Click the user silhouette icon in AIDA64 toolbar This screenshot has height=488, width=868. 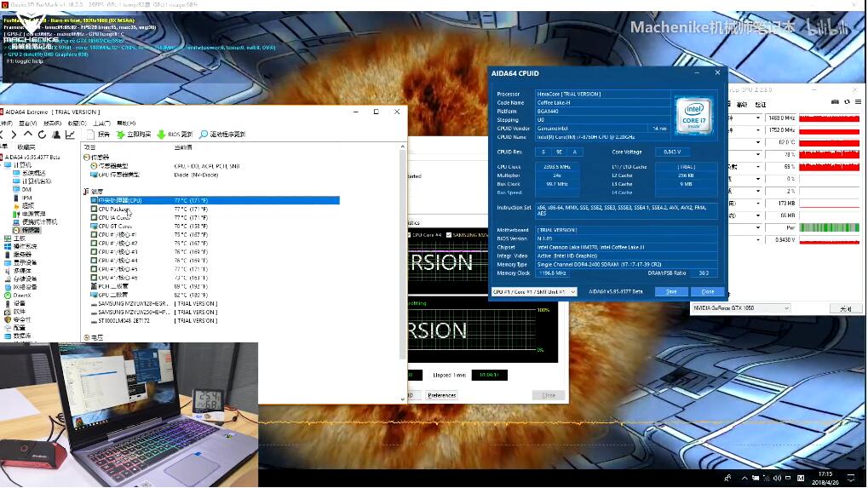(56, 135)
